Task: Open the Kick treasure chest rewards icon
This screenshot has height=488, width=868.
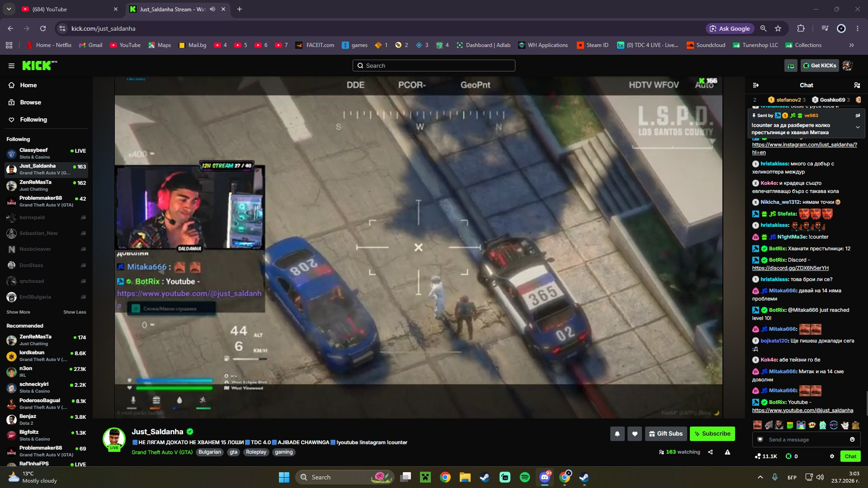Action: click(791, 66)
